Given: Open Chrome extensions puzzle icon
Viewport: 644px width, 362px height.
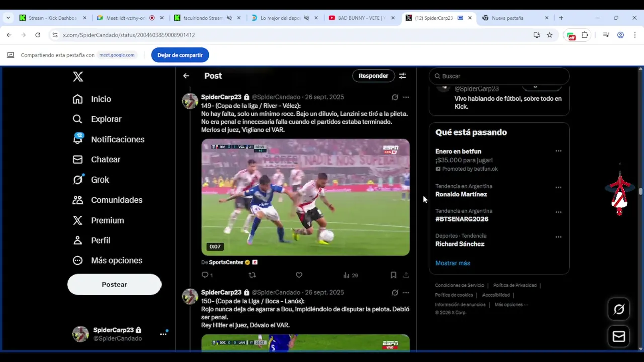Looking at the screenshot, I should click(585, 35).
